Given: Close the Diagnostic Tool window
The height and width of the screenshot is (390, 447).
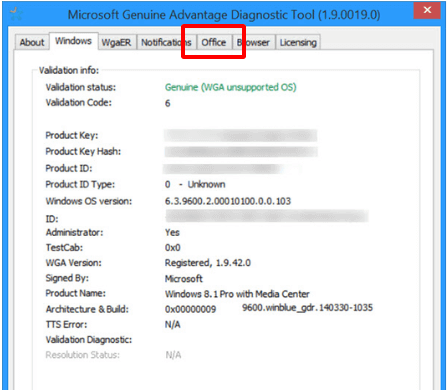Looking at the screenshot, I should pyautogui.click(x=427, y=10).
